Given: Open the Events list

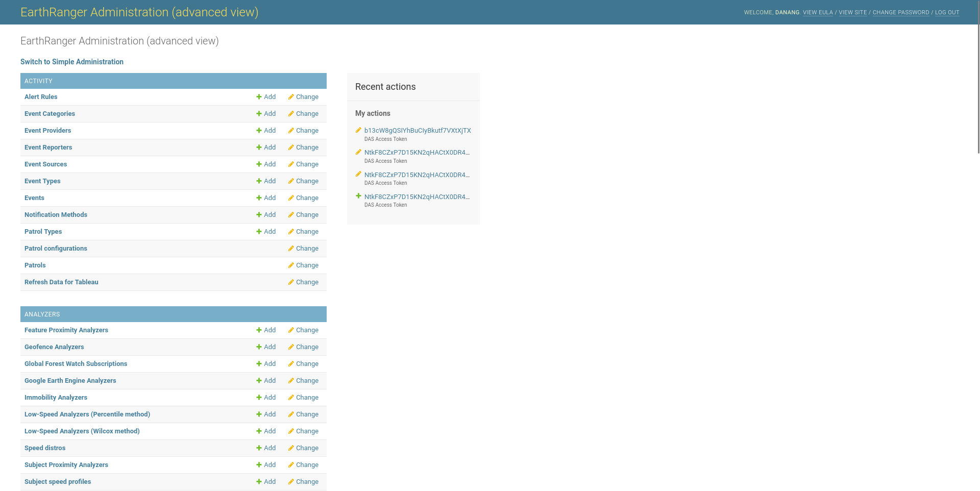Looking at the screenshot, I should click(x=34, y=198).
